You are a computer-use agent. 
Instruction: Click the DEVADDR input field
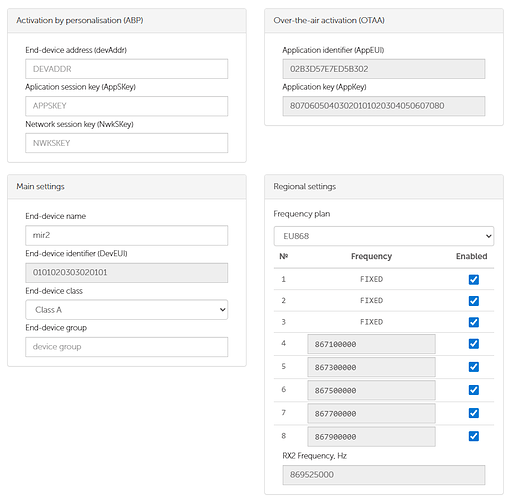(x=127, y=69)
